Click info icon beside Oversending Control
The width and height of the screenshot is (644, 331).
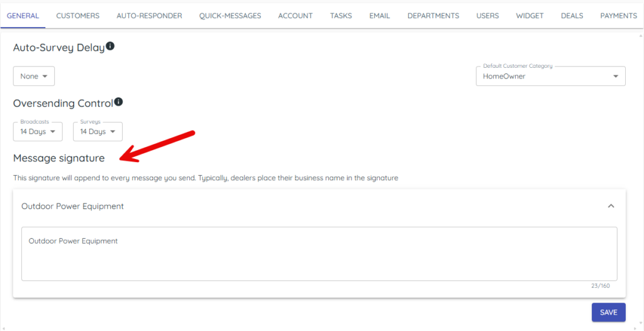tap(118, 102)
